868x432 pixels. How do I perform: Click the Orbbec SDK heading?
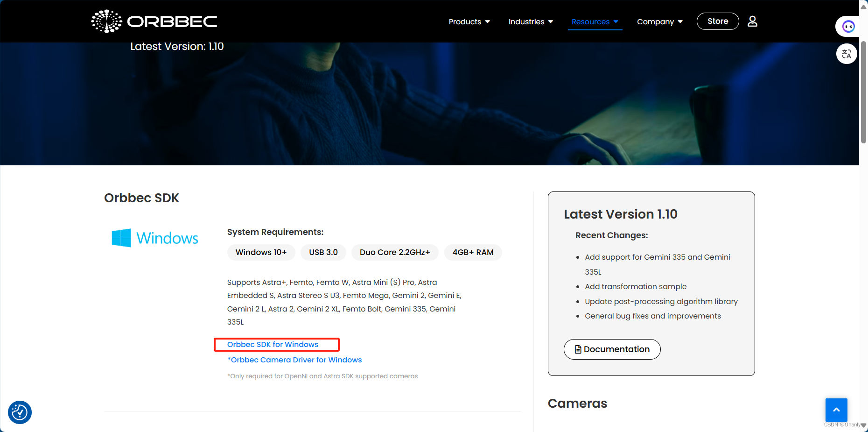click(141, 198)
